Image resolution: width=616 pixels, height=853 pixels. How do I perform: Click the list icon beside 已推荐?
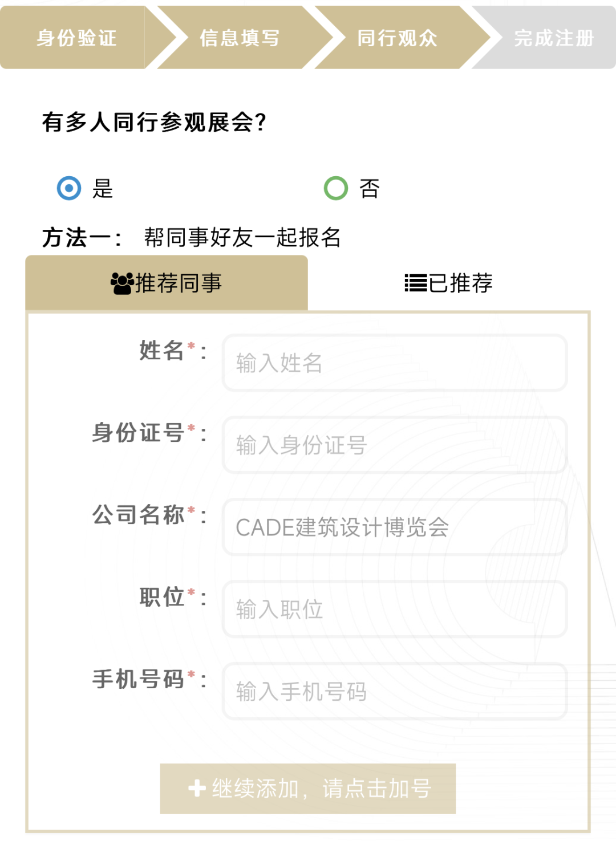pyautogui.click(x=416, y=283)
